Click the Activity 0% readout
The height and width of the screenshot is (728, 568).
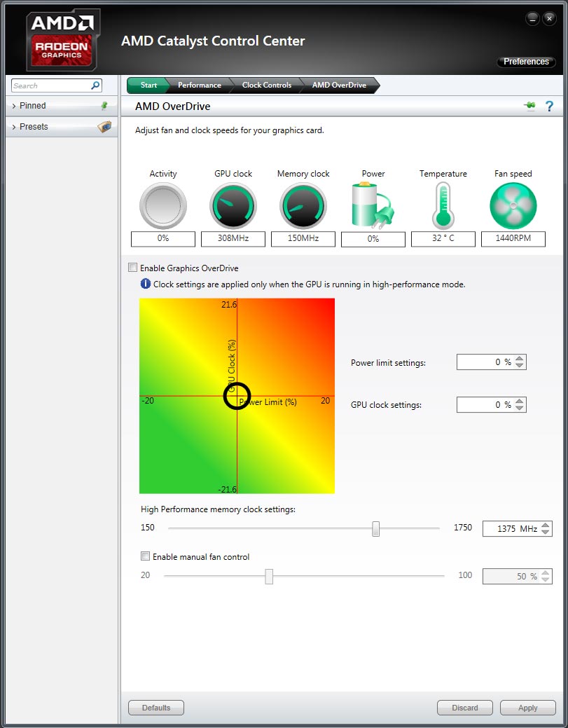coord(163,239)
